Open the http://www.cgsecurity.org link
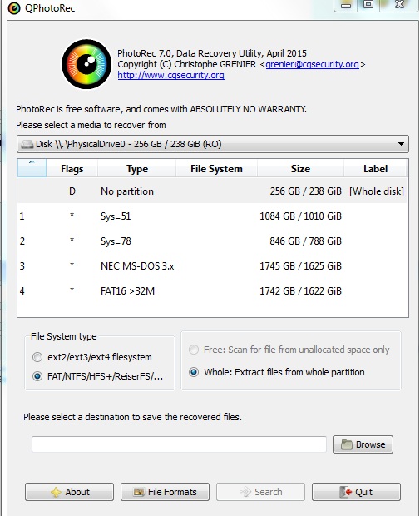420x516 pixels. (171, 75)
